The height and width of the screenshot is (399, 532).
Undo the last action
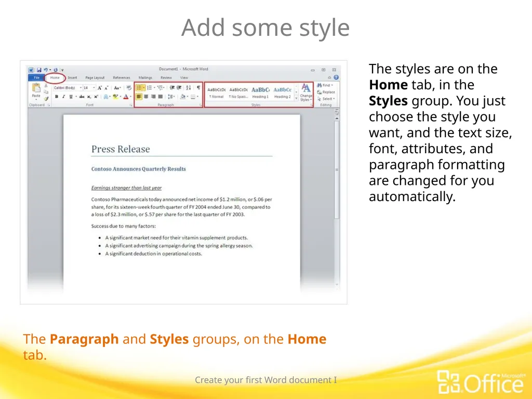click(x=46, y=70)
